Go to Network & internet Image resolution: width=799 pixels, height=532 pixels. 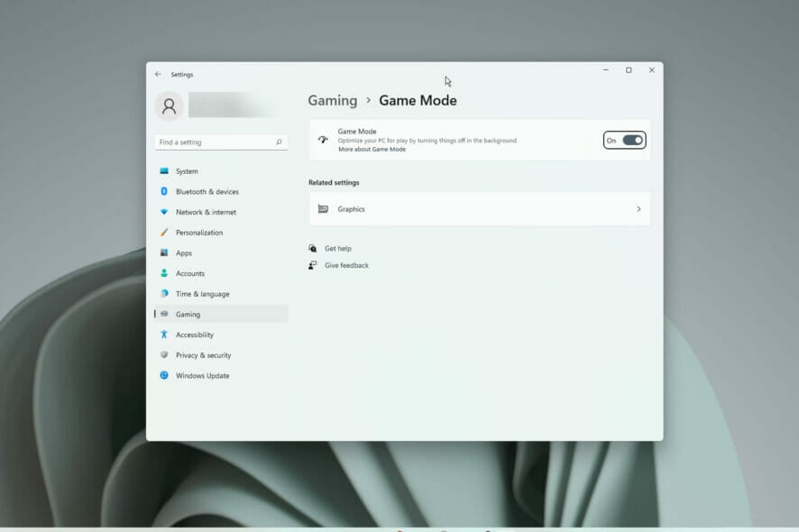pos(206,212)
